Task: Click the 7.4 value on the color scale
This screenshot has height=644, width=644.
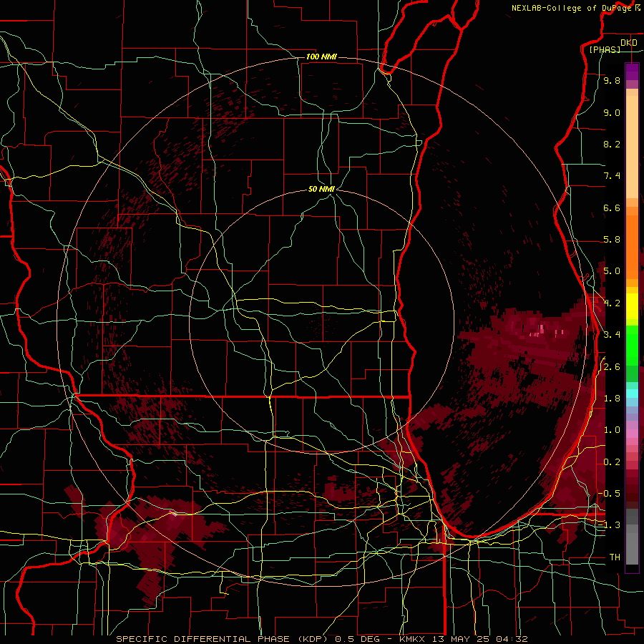Action: point(612,176)
